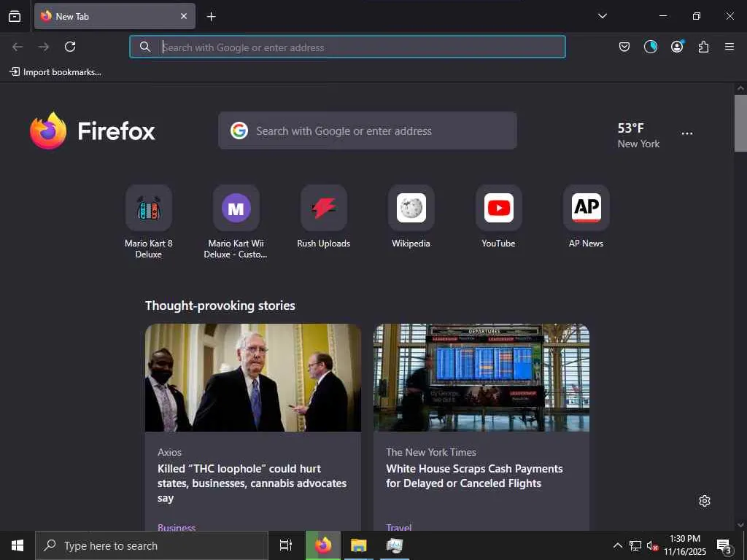Open the notification center icon

(724, 545)
